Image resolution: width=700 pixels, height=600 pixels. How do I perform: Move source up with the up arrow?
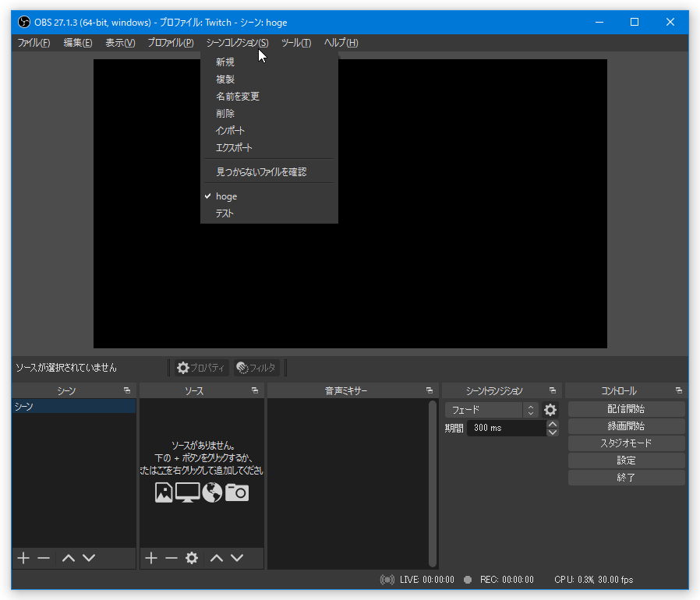[x=217, y=558]
